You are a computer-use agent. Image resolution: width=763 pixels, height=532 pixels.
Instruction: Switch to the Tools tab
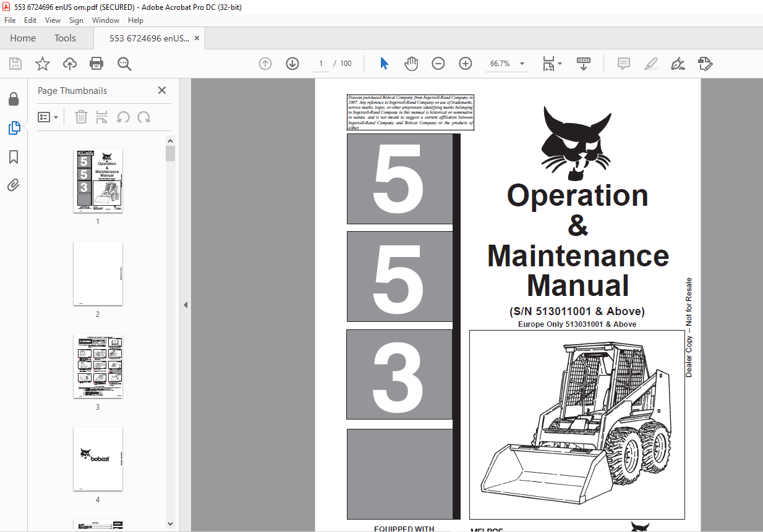tap(65, 38)
